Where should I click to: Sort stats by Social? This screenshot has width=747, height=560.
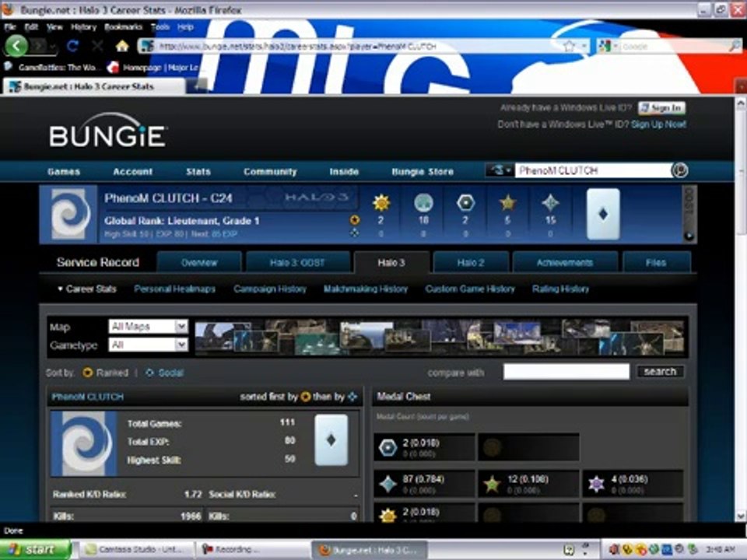click(165, 373)
